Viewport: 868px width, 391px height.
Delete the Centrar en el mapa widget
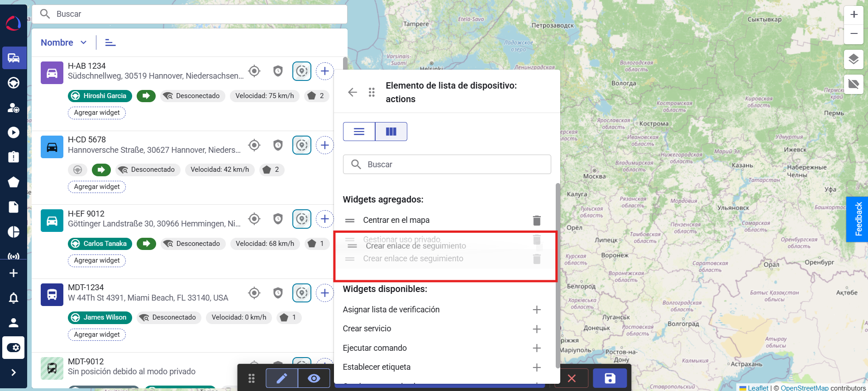537,220
